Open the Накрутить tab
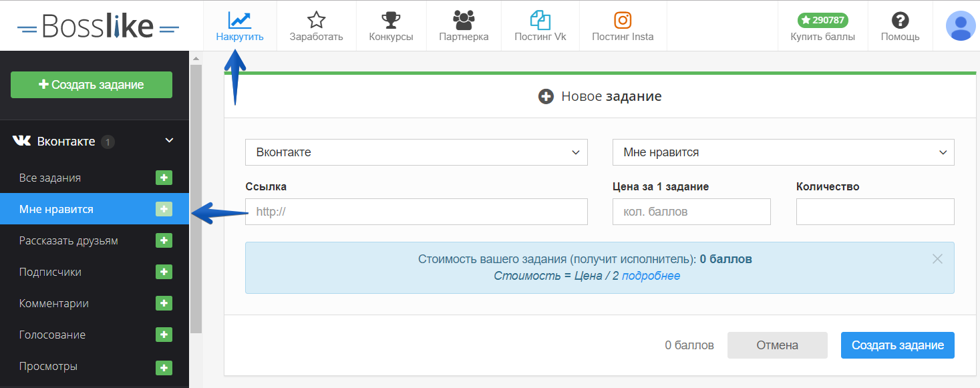The width and height of the screenshot is (980, 388). (240, 26)
